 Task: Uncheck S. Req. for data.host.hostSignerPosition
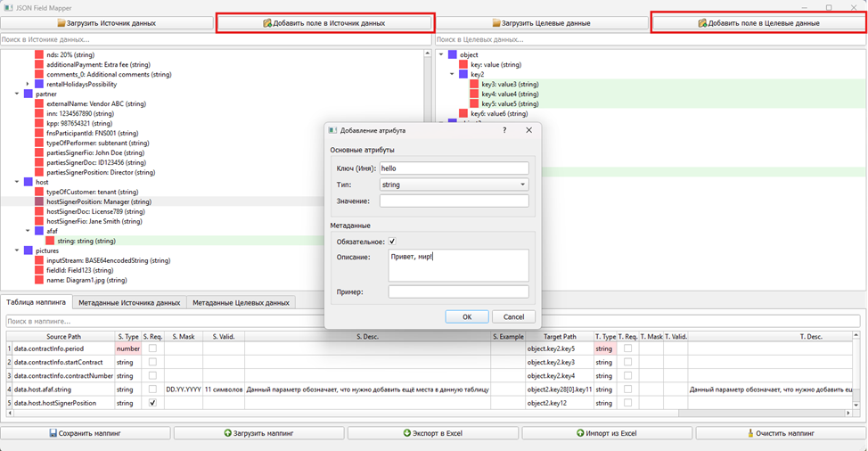click(152, 403)
